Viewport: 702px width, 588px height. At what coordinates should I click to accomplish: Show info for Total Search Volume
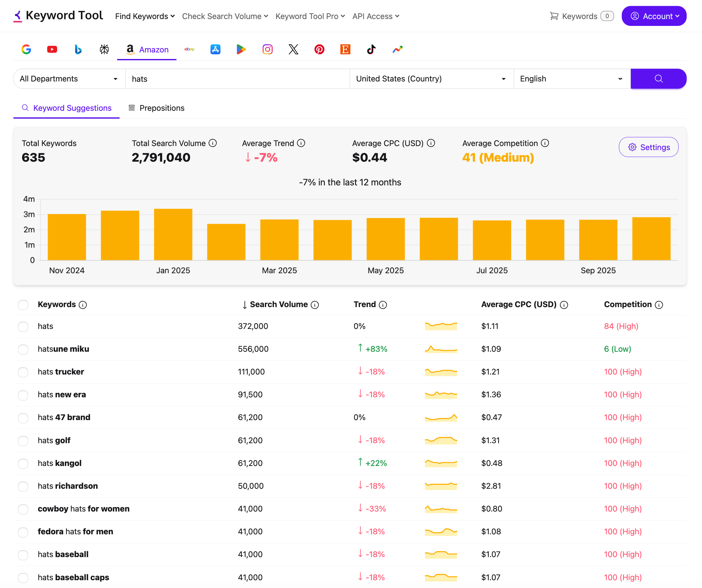[213, 143]
